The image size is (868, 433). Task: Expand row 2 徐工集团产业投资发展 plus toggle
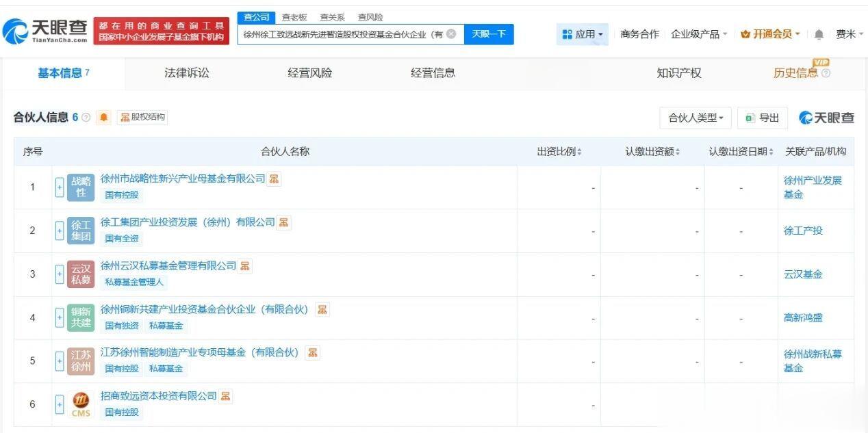(x=60, y=231)
